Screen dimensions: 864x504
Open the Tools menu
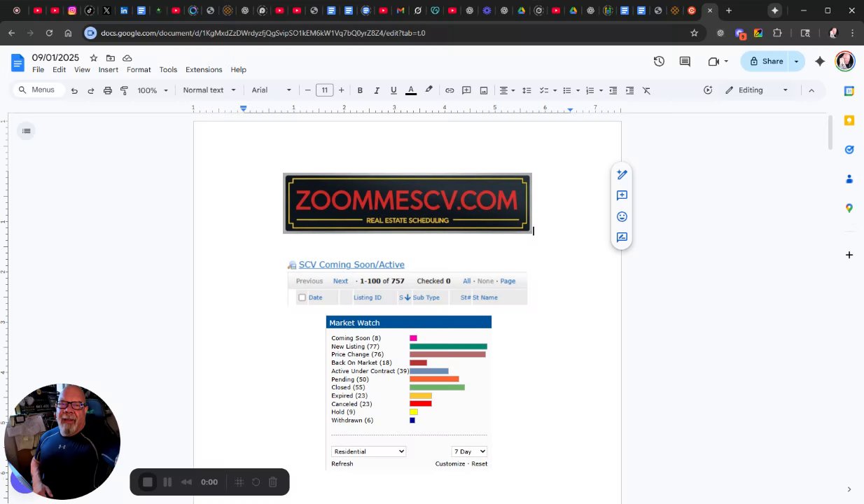tap(168, 70)
